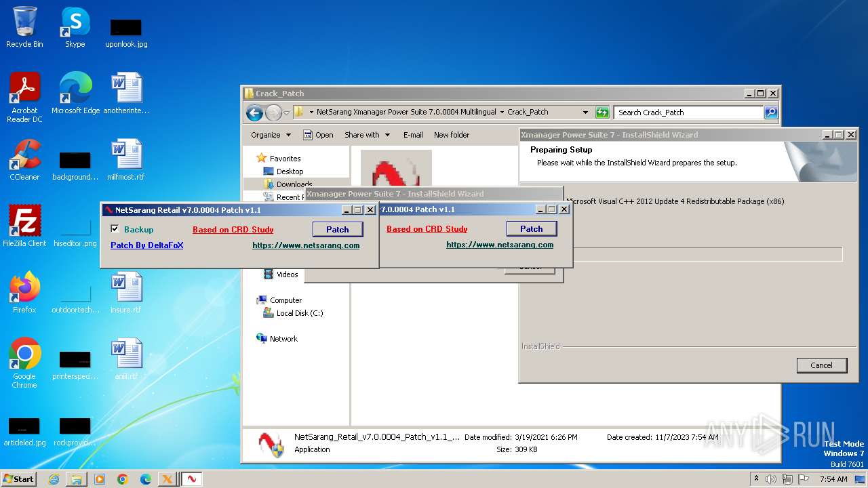Click the second patch window's netsarang.com link
868x488 pixels.
point(500,245)
